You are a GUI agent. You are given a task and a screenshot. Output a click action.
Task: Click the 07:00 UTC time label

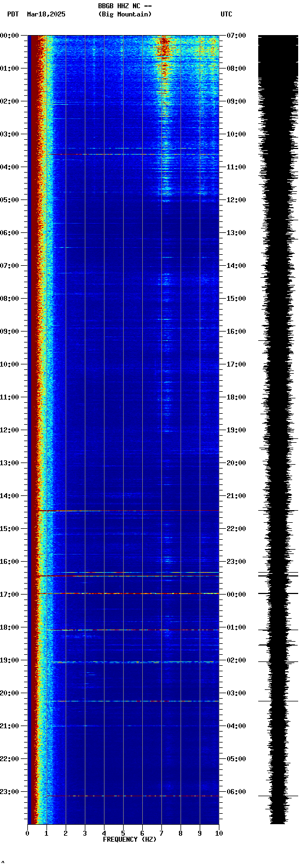pos(236,36)
